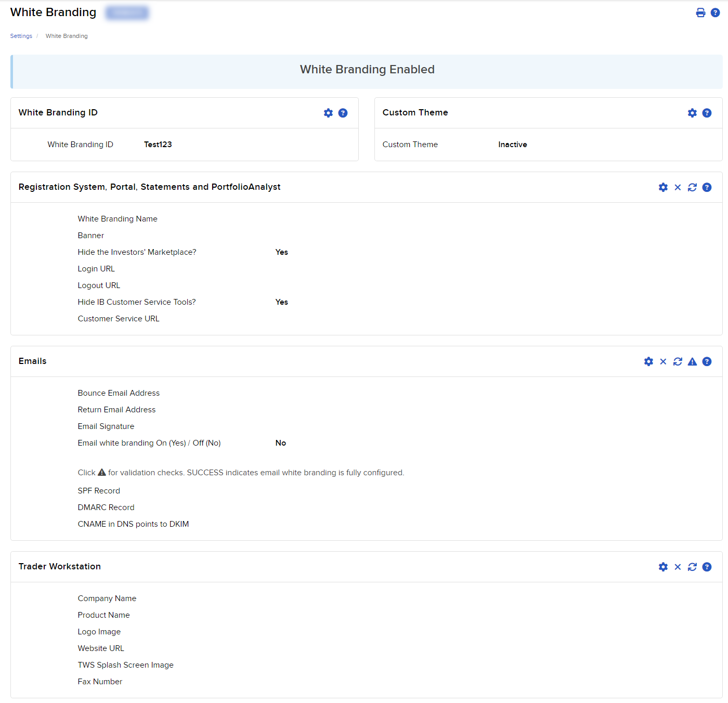Refresh Registration System section
Image resolution: width=728 pixels, height=703 pixels.
point(692,187)
